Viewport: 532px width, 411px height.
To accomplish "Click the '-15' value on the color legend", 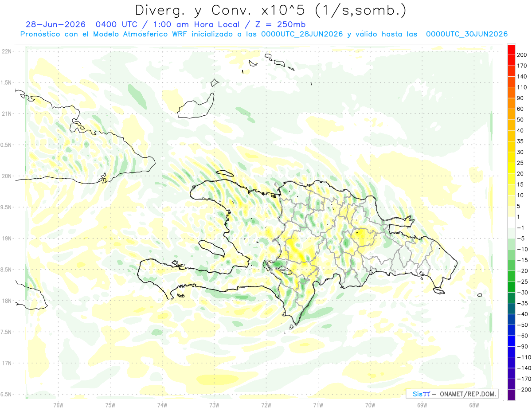I will pyautogui.click(x=522, y=260).
